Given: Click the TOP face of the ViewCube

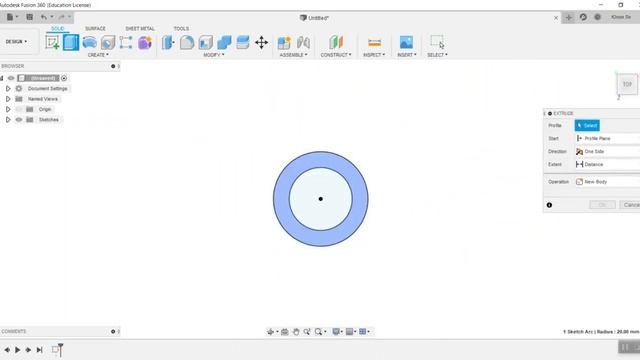Looking at the screenshot, I should [x=627, y=84].
